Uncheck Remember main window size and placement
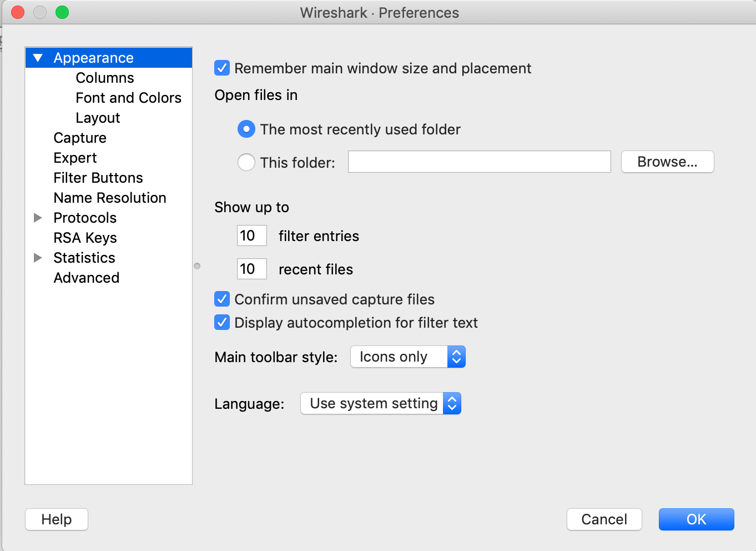The width and height of the screenshot is (756, 551). 222,68
